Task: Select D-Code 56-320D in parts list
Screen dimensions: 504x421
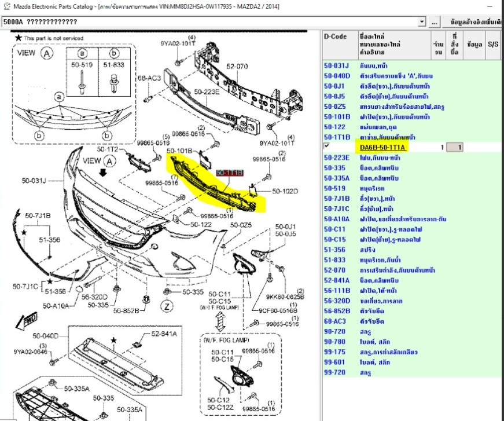Action: tap(337, 301)
